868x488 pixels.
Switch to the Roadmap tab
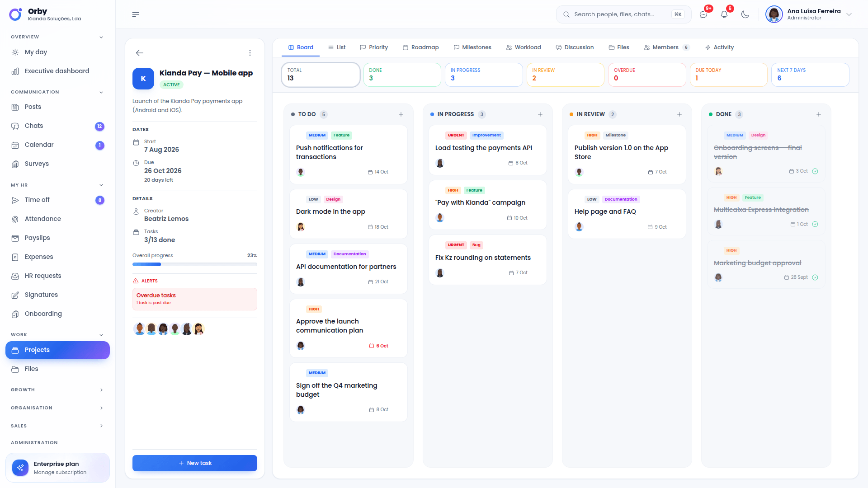[x=420, y=47]
